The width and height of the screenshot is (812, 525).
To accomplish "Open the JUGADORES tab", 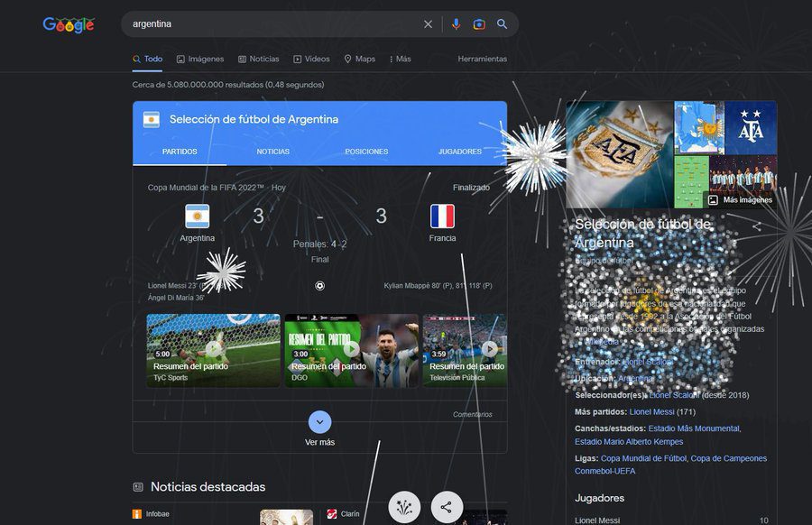I will click(460, 152).
